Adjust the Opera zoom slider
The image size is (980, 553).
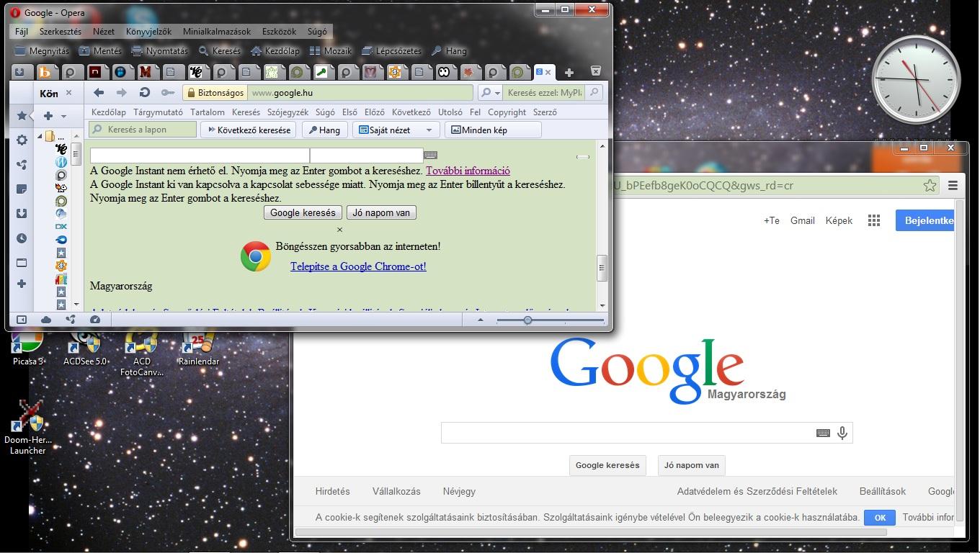coord(527,320)
